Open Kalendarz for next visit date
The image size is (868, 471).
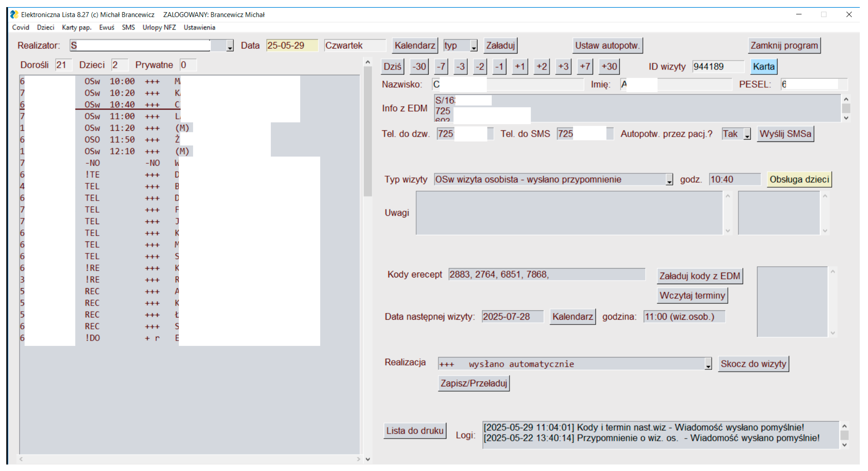[x=572, y=317]
